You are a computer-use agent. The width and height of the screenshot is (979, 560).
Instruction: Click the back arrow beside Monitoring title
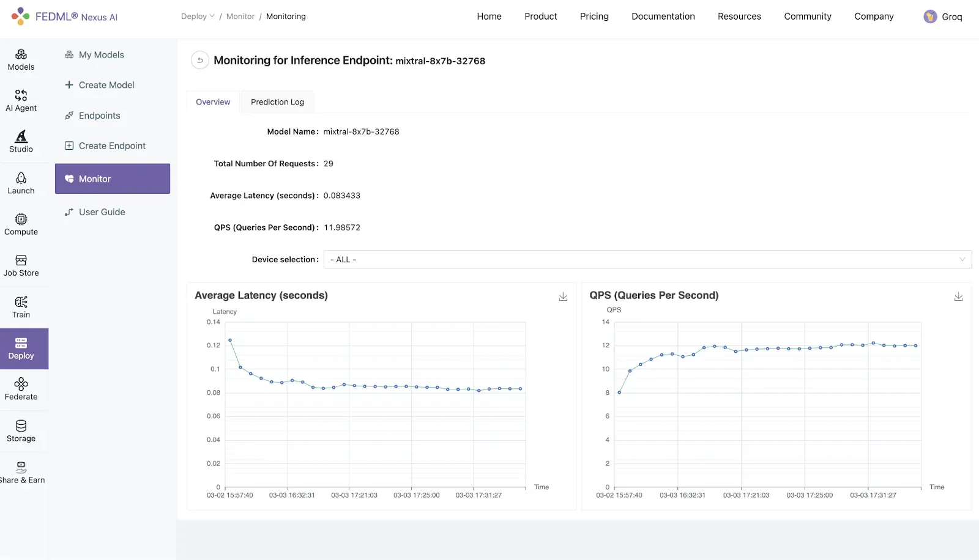click(x=200, y=61)
